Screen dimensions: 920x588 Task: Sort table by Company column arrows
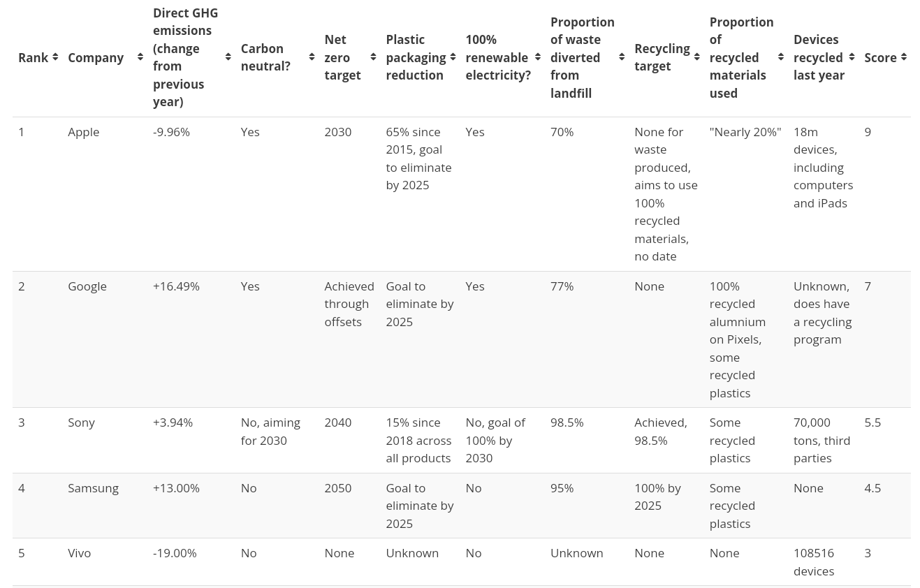pyautogui.click(x=140, y=57)
